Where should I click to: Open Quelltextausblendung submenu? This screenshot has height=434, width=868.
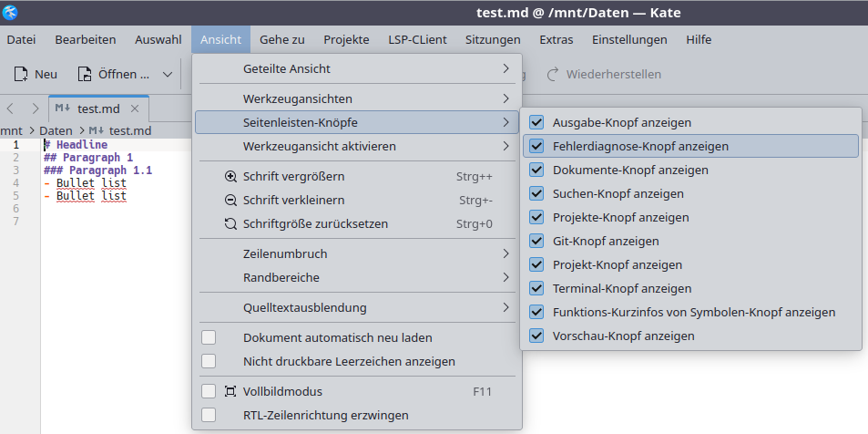point(357,307)
